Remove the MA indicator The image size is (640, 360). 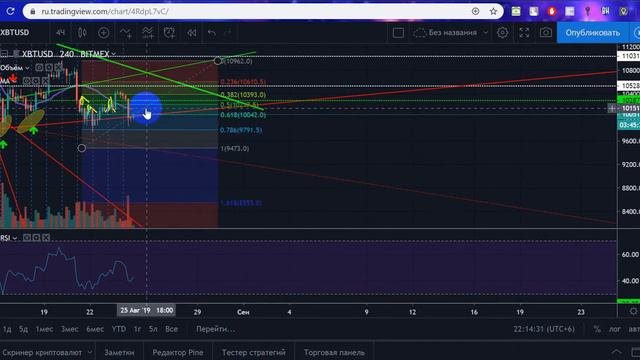click(45, 81)
